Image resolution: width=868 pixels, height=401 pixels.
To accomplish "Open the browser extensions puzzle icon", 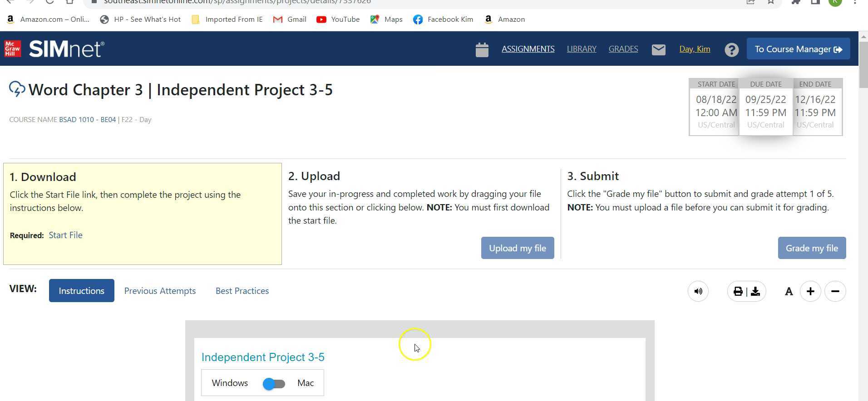I will (796, 2).
